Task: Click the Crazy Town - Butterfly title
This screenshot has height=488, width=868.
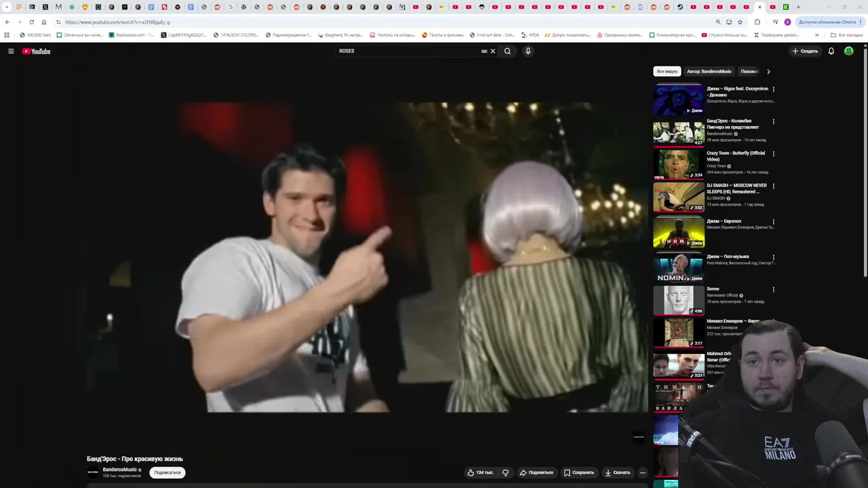Action: 736,156
